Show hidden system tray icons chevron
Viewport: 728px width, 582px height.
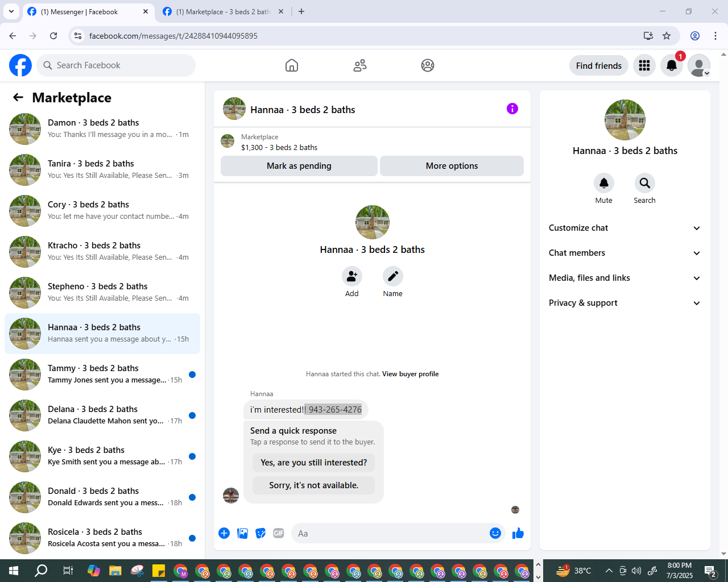(x=609, y=571)
